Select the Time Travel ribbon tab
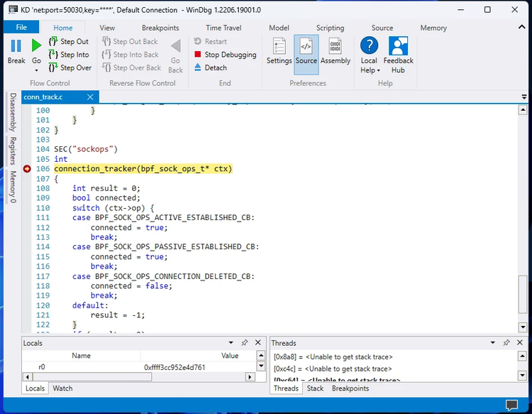This screenshot has width=532, height=414. point(223,28)
